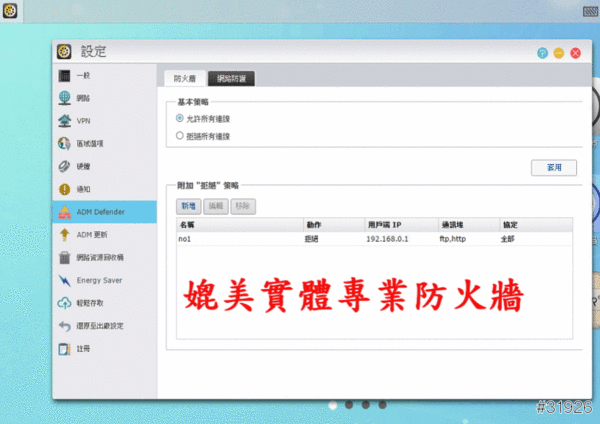Open the VPN settings icon
The width and height of the screenshot is (600, 424).
point(64,121)
